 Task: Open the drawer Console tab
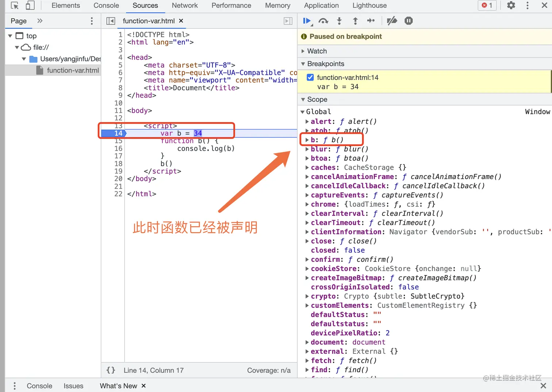pos(39,386)
